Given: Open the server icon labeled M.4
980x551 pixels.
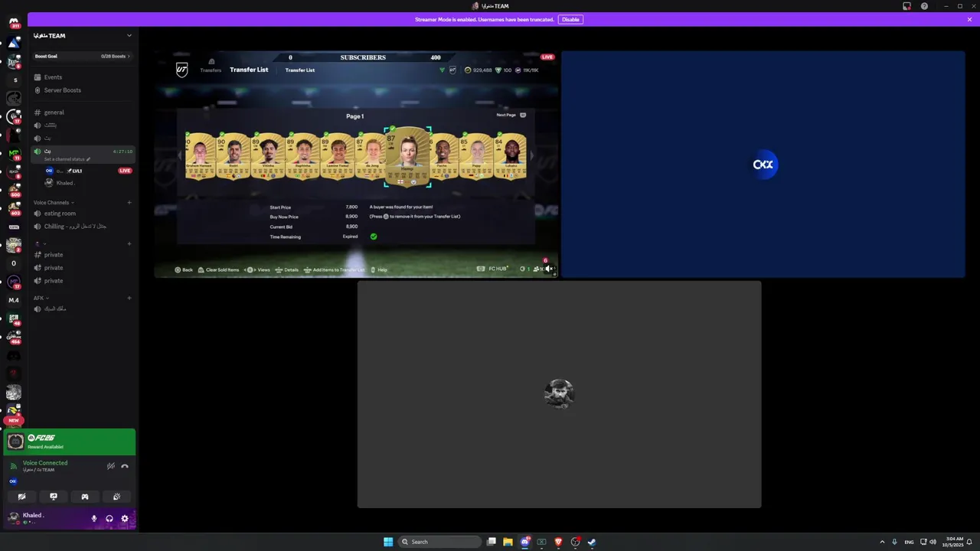Looking at the screenshot, I should click(x=14, y=300).
